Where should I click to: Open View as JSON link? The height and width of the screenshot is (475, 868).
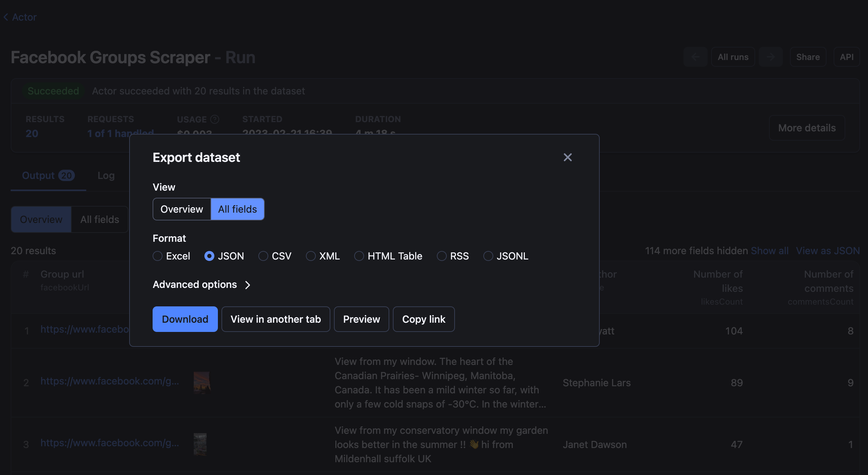pos(828,251)
